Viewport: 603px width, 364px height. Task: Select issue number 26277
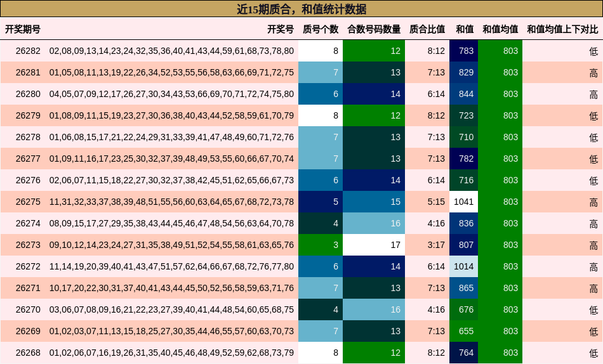click(28, 159)
